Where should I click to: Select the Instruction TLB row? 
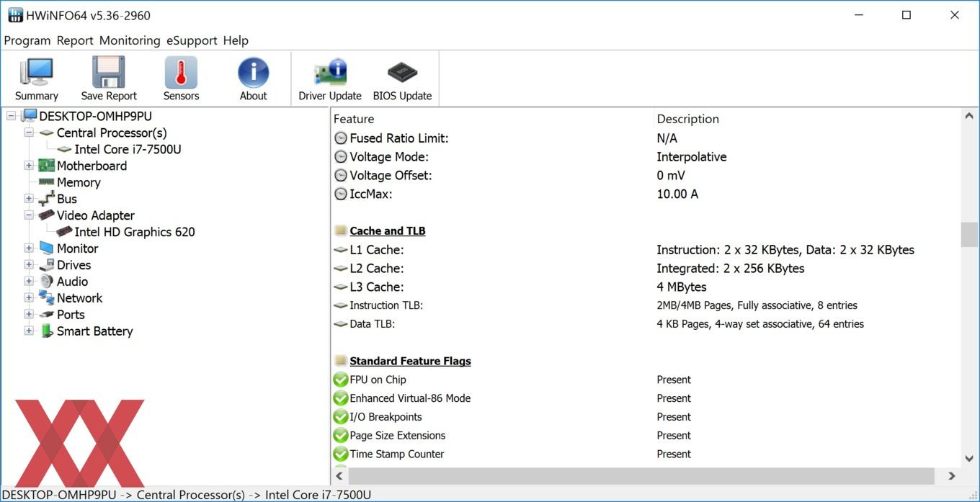click(x=646, y=305)
